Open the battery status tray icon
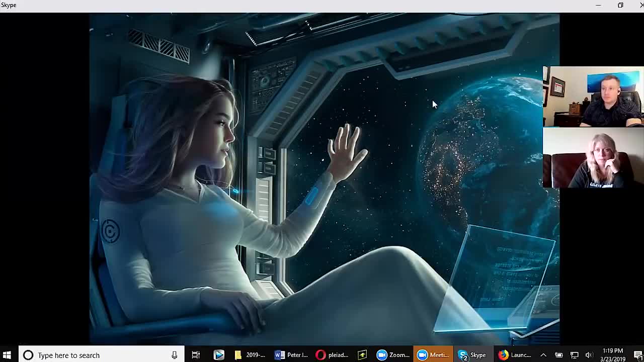644x362 pixels. [x=558, y=355]
